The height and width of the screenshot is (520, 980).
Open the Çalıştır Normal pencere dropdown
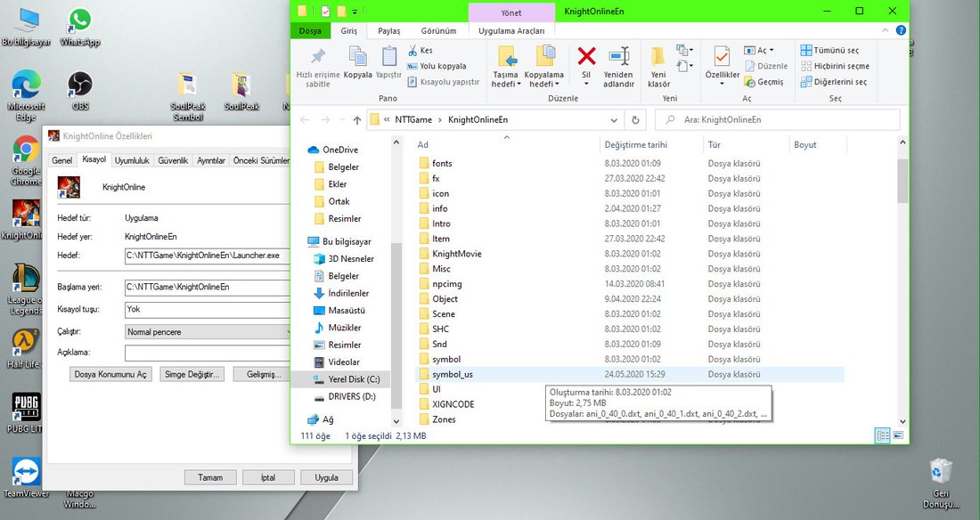[x=208, y=332]
